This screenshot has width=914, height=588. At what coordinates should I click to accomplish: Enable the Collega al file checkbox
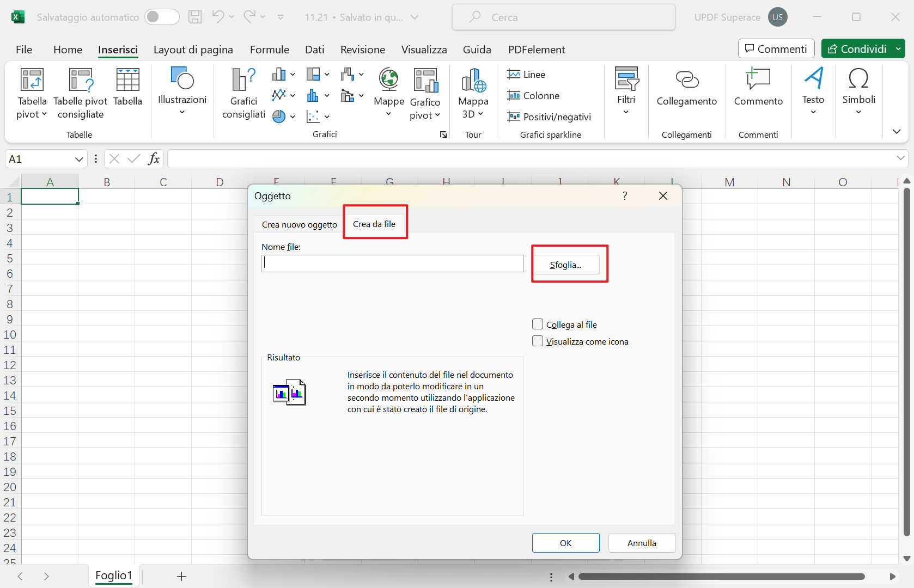point(538,324)
